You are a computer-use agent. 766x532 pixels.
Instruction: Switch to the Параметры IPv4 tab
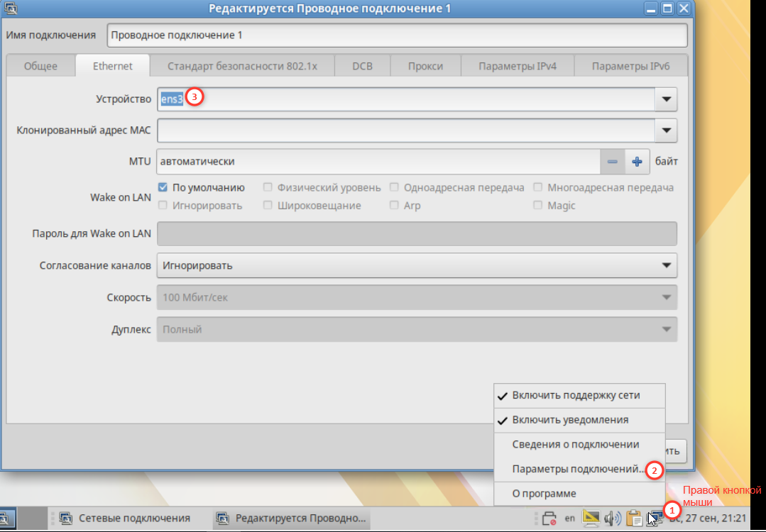(x=518, y=66)
